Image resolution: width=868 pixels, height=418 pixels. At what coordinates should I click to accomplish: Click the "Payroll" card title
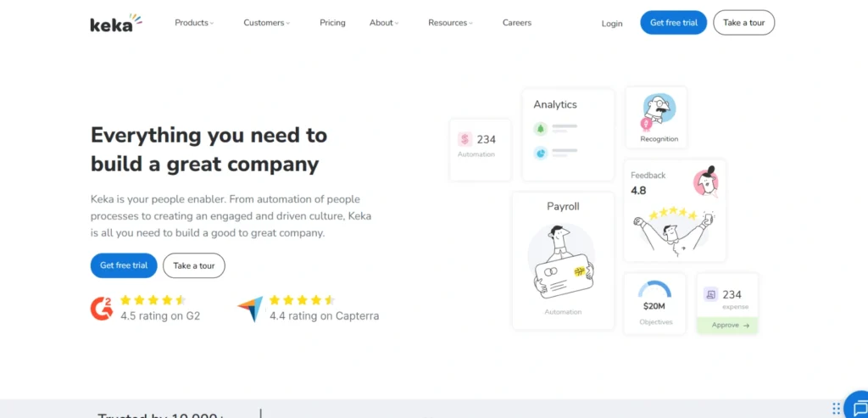pyautogui.click(x=563, y=206)
